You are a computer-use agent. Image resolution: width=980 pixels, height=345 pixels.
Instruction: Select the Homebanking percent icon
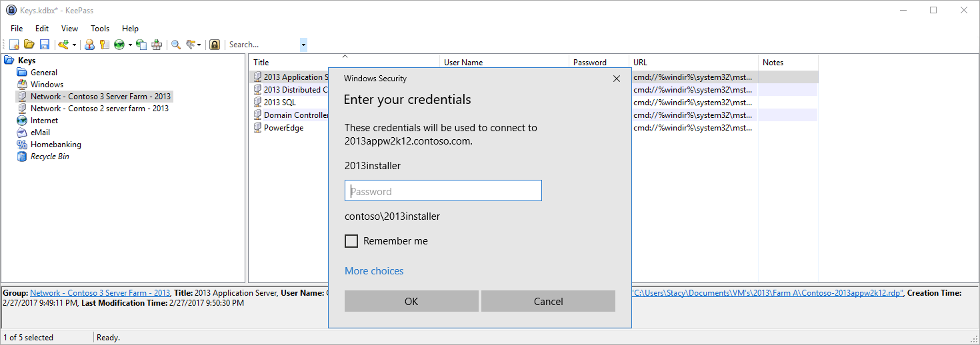22,145
